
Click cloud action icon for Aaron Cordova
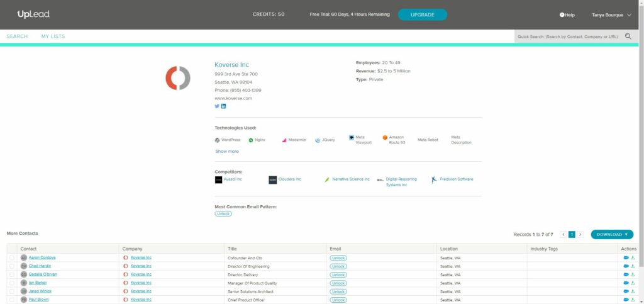coord(626,258)
